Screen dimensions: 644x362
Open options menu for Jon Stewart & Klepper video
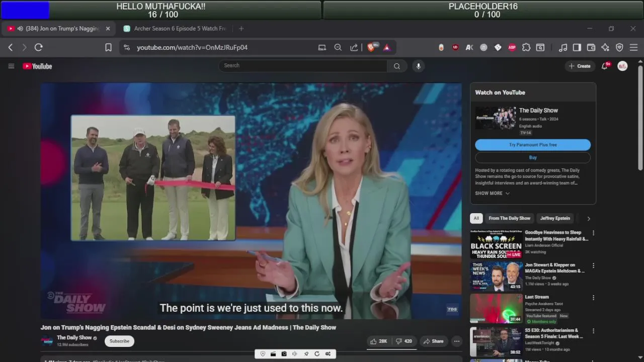point(593,265)
